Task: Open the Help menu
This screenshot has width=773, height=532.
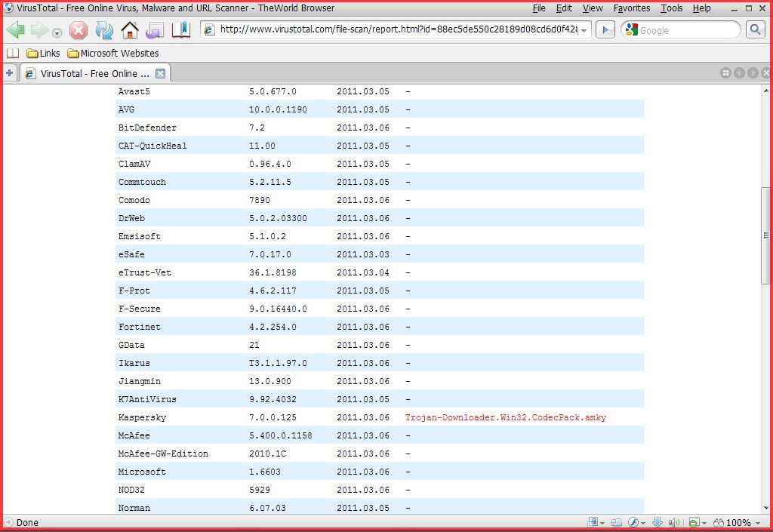Action: pos(701,8)
